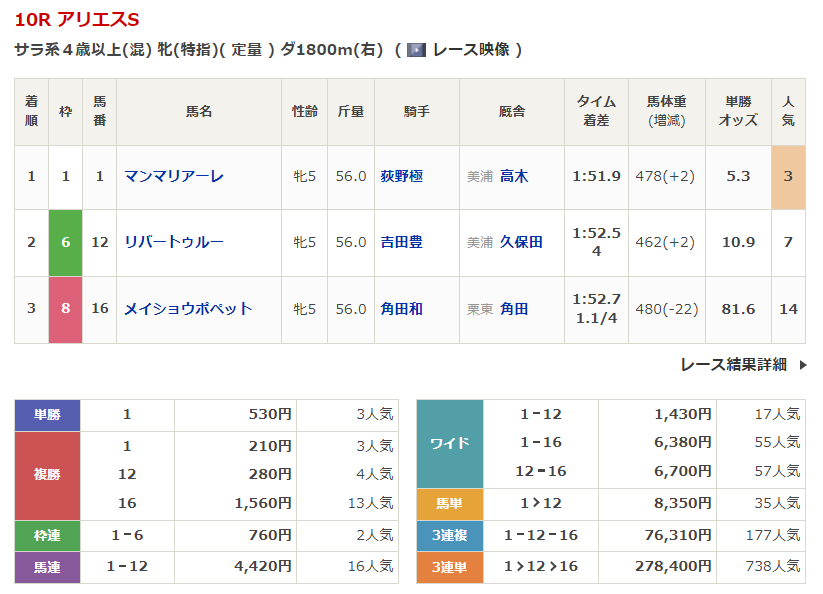Open trainer 久保田 profile
The height and width of the screenshot is (594, 823).
[521, 242]
